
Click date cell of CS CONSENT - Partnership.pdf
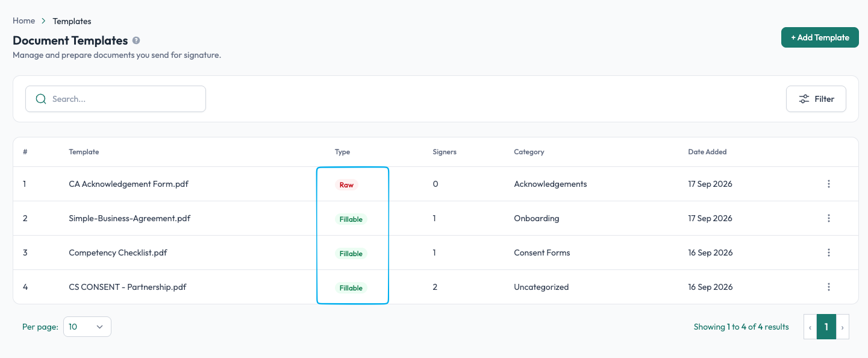tap(710, 287)
